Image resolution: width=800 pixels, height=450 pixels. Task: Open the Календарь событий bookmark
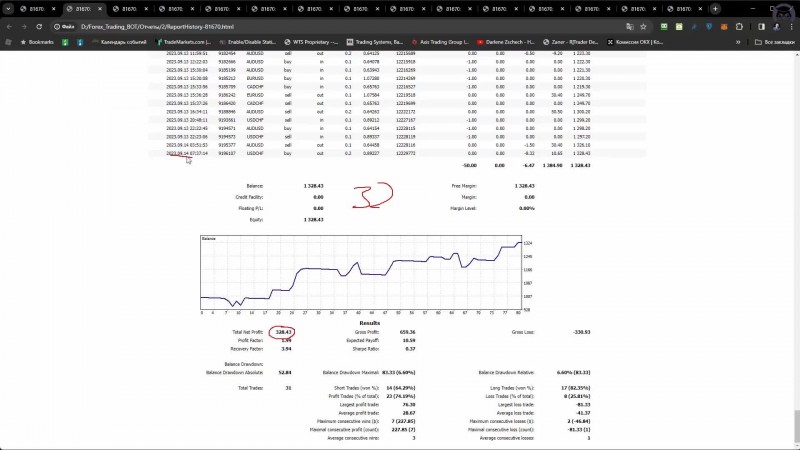[119, 42]
